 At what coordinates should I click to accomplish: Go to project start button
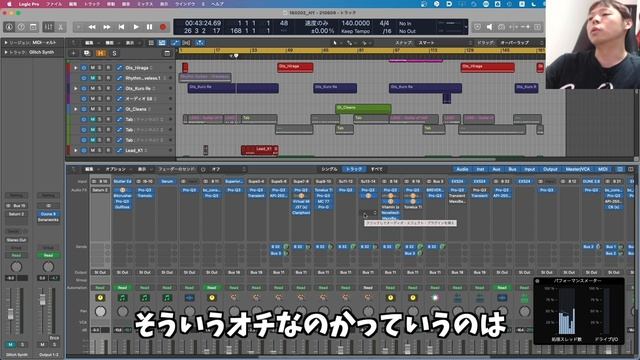click(121, 27)
